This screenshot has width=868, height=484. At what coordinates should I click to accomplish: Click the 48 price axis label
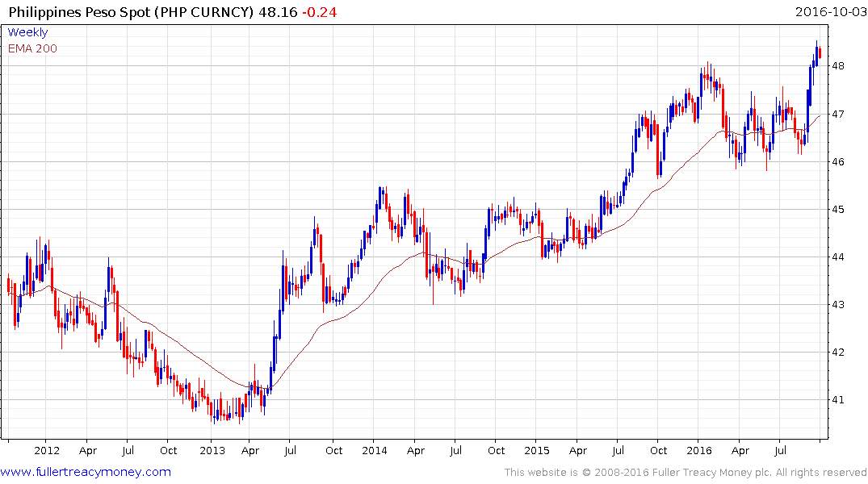coord(837,66)
